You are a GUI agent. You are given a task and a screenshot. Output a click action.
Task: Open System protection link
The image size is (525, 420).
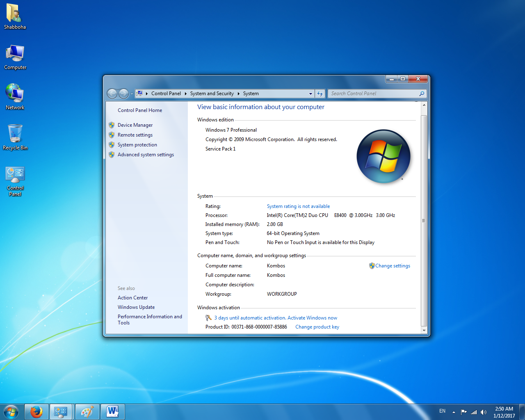pos(137,145)
